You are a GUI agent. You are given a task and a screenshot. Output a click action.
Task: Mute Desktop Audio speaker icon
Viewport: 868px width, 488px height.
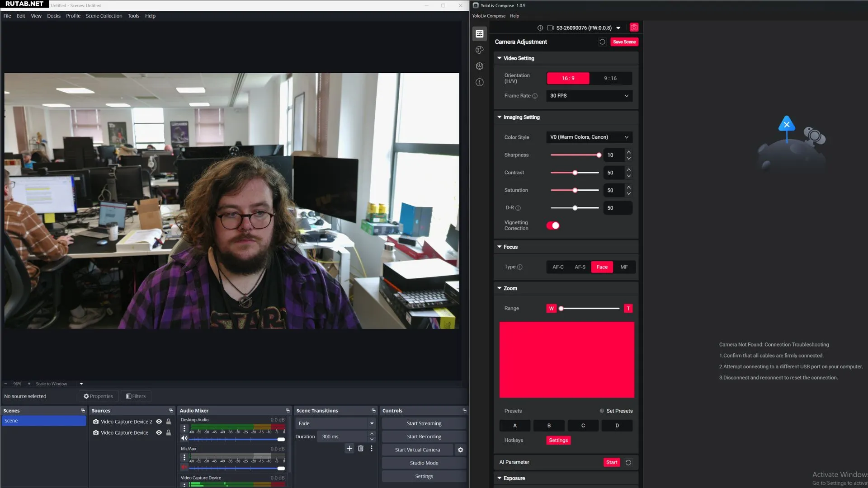click(184, 438)
